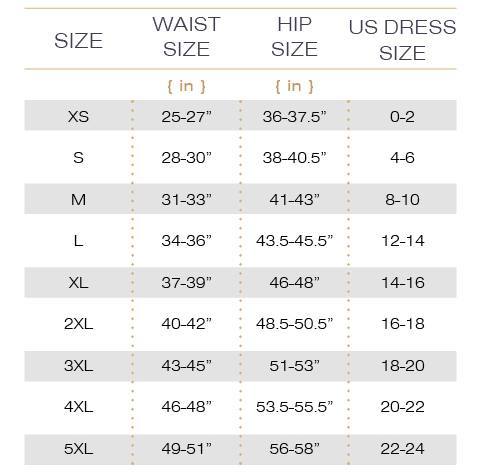Click the waist unit label { in }
482x472 pixels.
pyautogui.click(x=186, y=86)
